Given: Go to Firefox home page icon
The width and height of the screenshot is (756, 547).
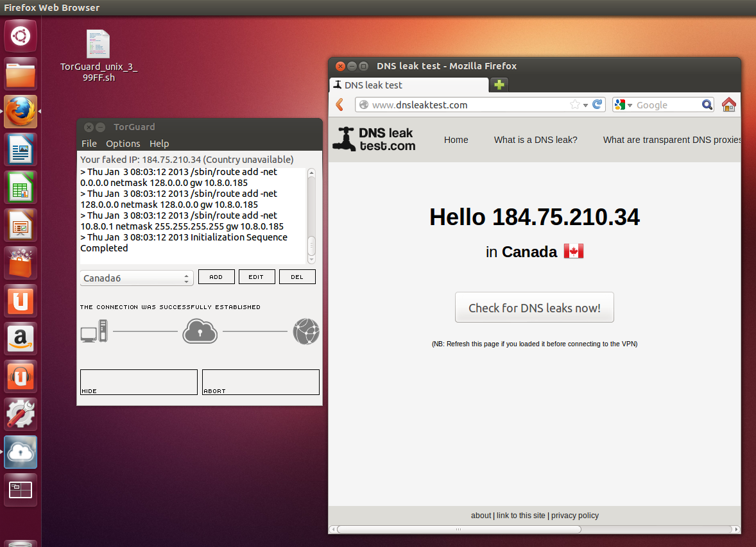Looking at the screenshot, I should pyautogui.click(x=729, y=105).
